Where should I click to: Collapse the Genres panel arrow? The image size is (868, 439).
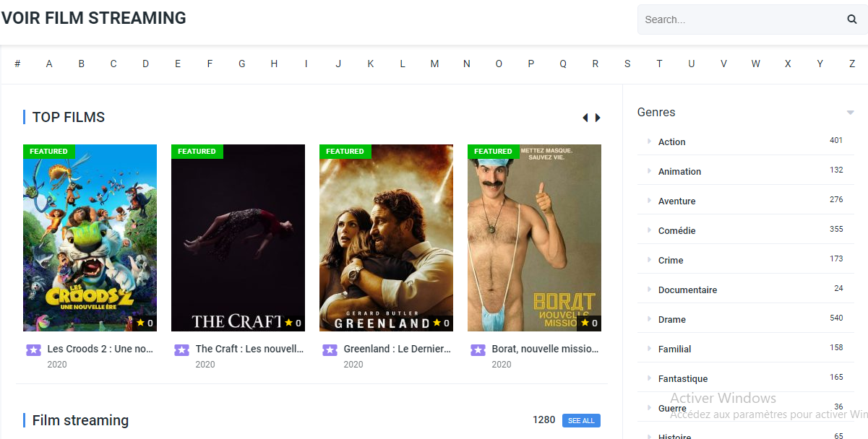(850, 113)
